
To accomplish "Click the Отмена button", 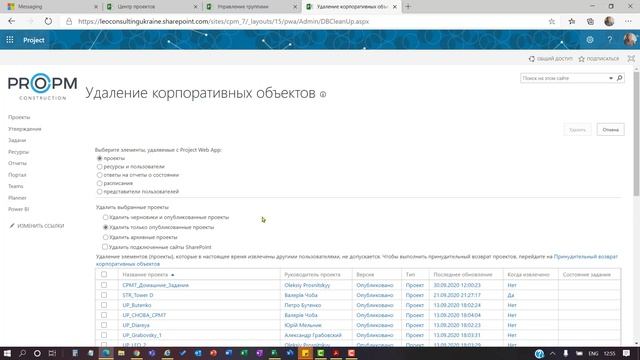I will [x=610, y=129].
